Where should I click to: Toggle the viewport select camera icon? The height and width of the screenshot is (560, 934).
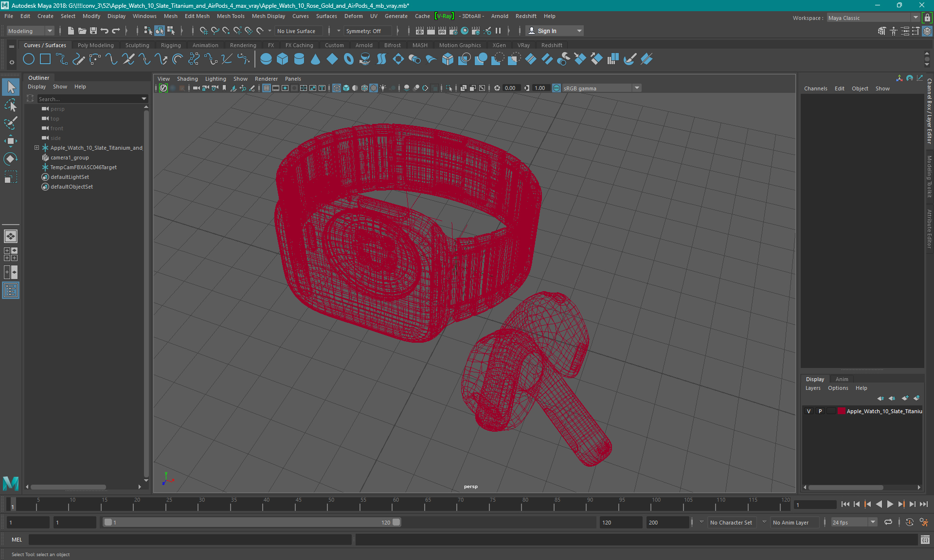pos(196,88)
